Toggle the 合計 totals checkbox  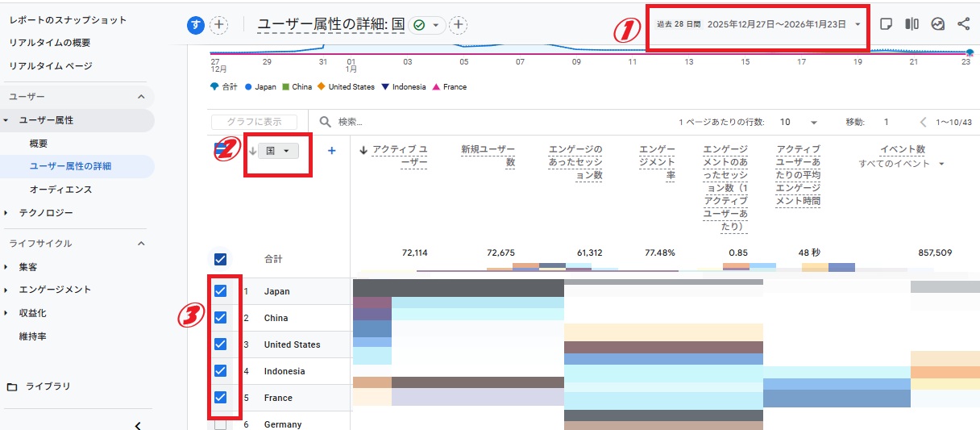pos(220,259)
